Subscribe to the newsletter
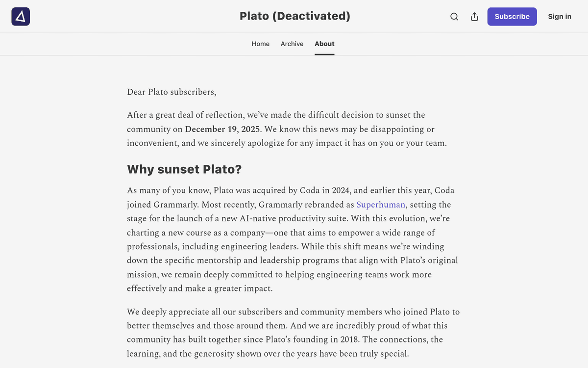The height and width of the screenshot is (368, 588). (x=512, y=16)
